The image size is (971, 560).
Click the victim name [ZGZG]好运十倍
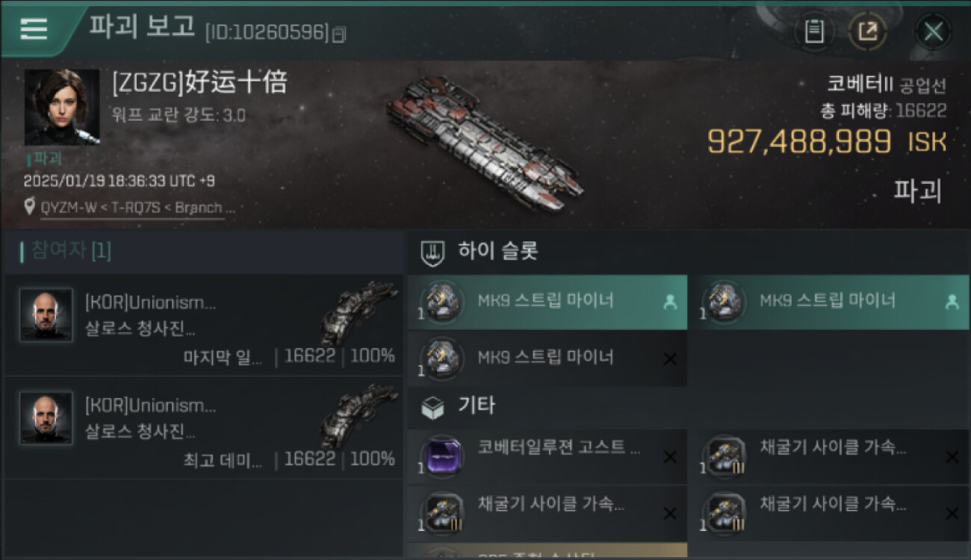[199, 83]
